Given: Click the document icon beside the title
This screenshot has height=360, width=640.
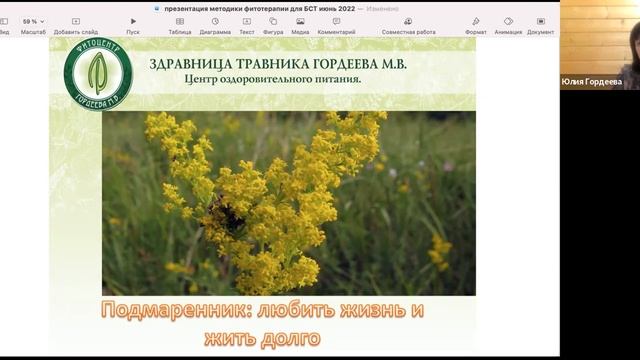Looking at the screenshot, I should pyautogui.click(x=157, y=9).
